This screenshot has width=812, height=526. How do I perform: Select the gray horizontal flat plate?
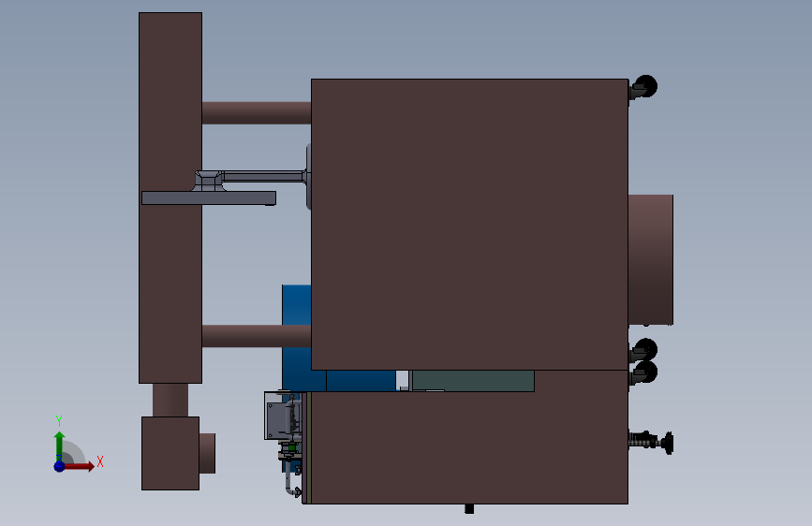click(x=209, y=197)
